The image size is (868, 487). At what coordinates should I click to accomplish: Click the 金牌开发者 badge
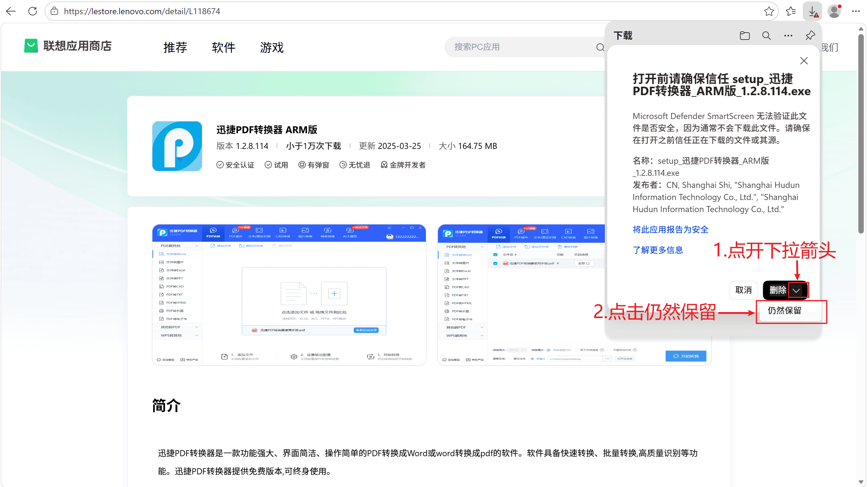[403, 165]
